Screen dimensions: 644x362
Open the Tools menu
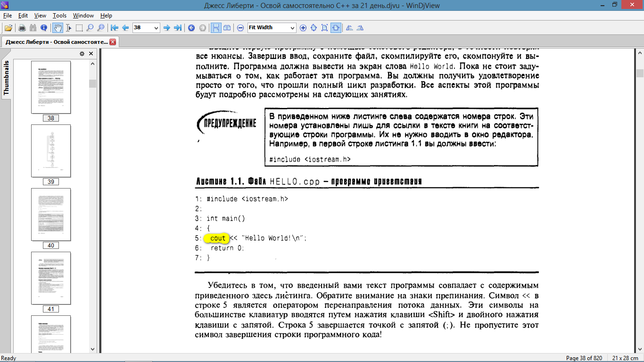(x=59, y=16)
